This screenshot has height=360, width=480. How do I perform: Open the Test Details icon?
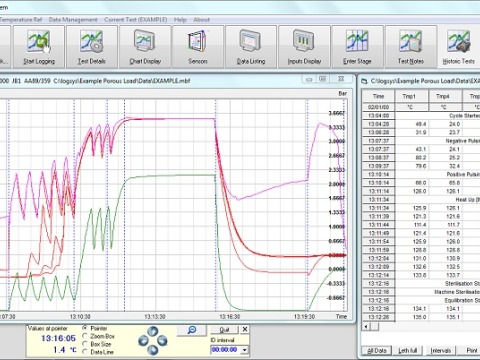pos(92,47)
